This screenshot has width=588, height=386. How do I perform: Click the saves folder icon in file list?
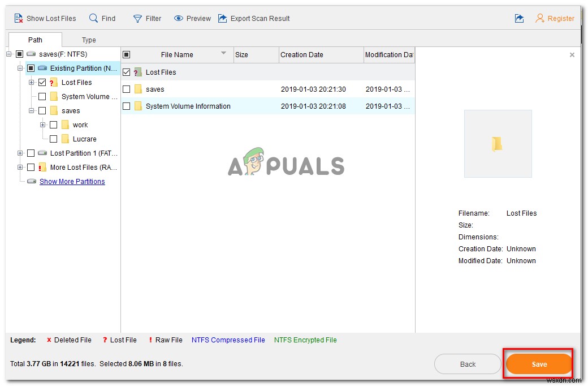(x=138, y=89)
